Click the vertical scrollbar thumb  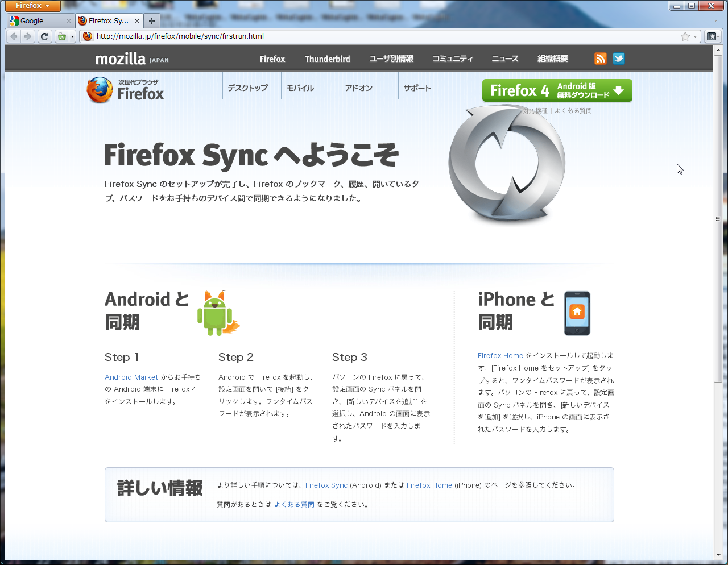point(718,218)
